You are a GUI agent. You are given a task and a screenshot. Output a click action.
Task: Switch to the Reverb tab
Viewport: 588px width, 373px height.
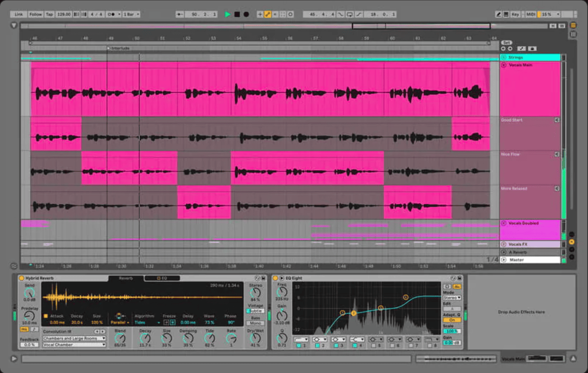126,278
